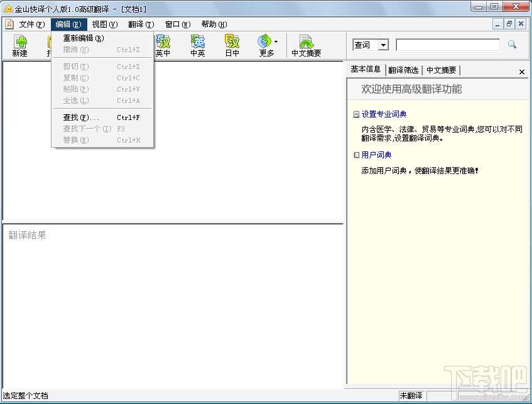The image size is (532, 404).
Task: Click the greyed 替换(E) menu entry
Action: (102, 140)
